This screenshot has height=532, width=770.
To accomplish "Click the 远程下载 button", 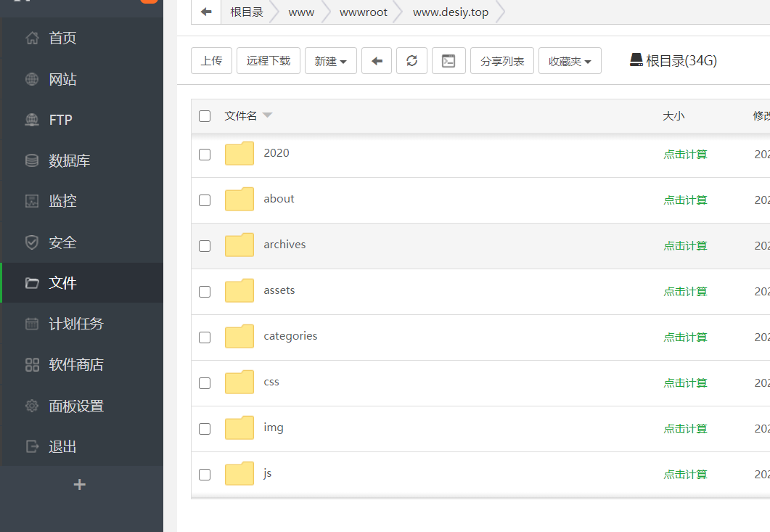I will [268, 61].
